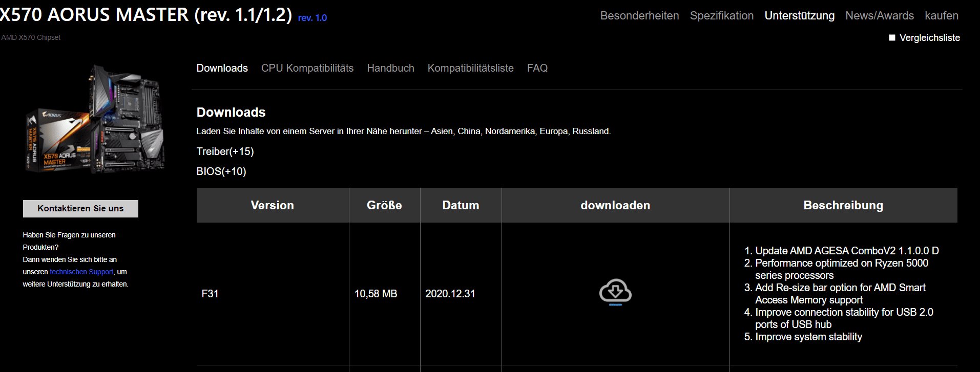Click the X570 AORUS MASTER product image

[x=96, y=119]
